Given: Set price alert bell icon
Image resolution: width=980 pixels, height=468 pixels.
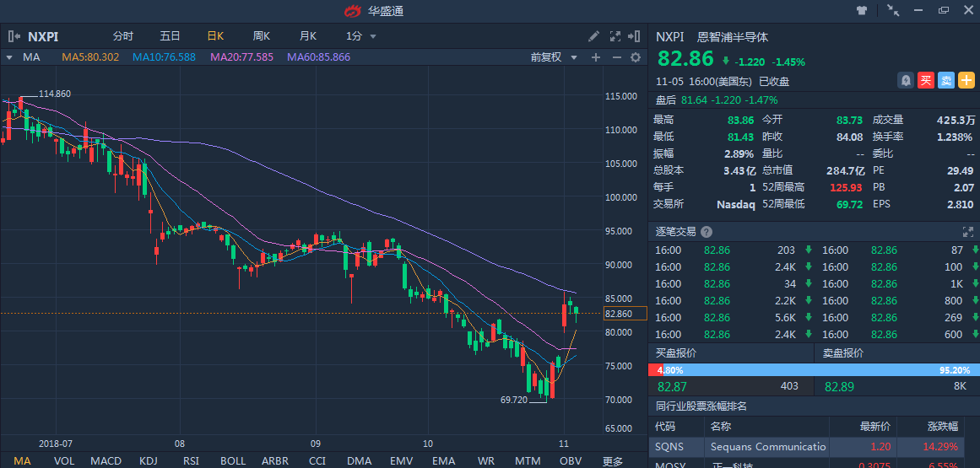Looking at the screenshot, I should click(x=906, y=80).
